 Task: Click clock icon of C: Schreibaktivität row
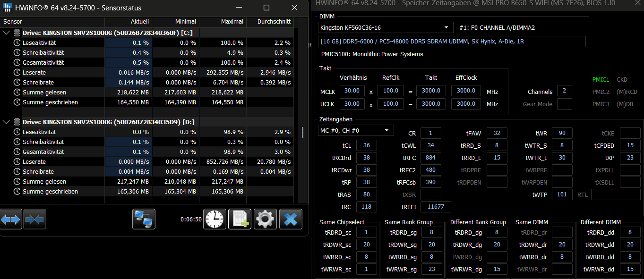(x=17, y=52)
